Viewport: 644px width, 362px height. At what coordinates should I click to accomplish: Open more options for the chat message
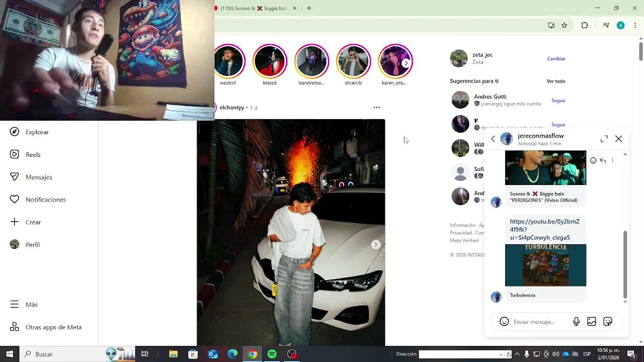pyautogui.click(x=612, y=161)
